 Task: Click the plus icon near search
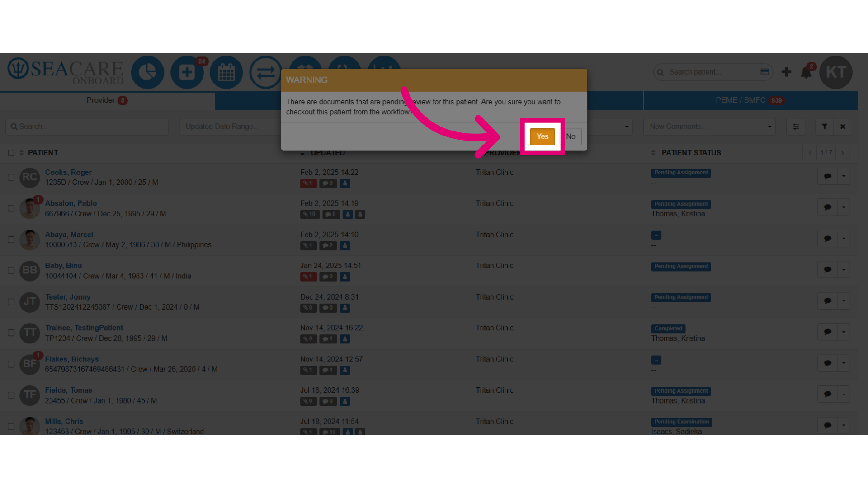[x=786, y=72]
